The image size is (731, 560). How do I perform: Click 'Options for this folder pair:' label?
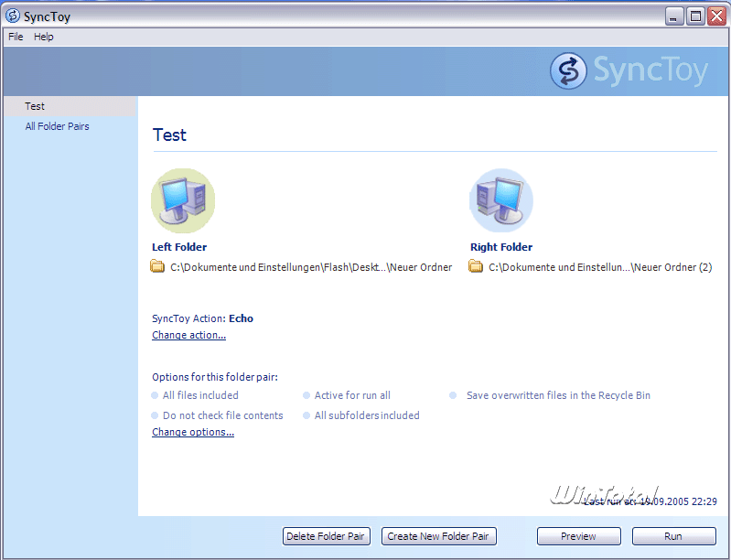click(x=215, y=377)
